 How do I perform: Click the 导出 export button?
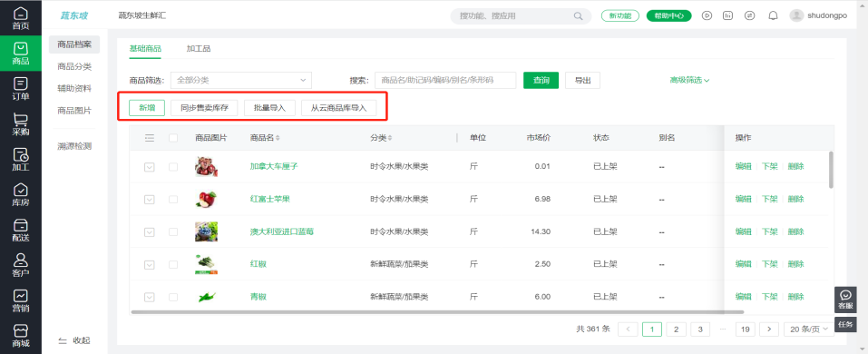click(x=582, y=80)
